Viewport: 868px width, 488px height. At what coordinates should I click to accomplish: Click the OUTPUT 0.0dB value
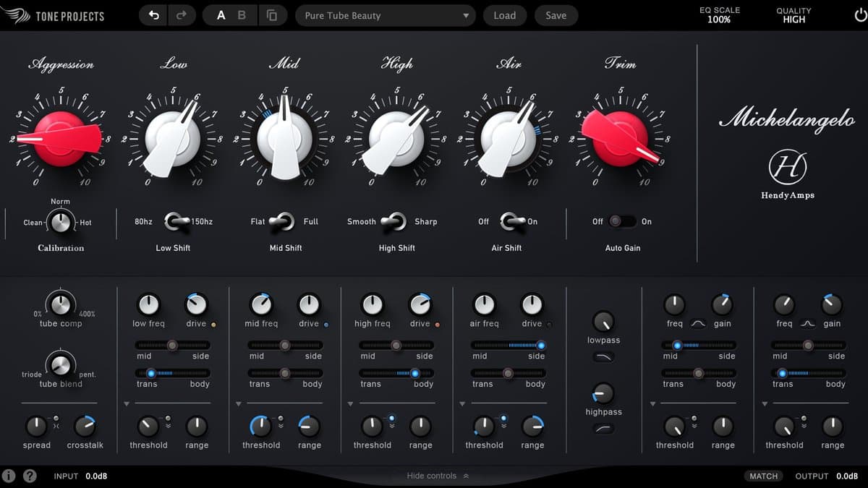coord(847,476)
